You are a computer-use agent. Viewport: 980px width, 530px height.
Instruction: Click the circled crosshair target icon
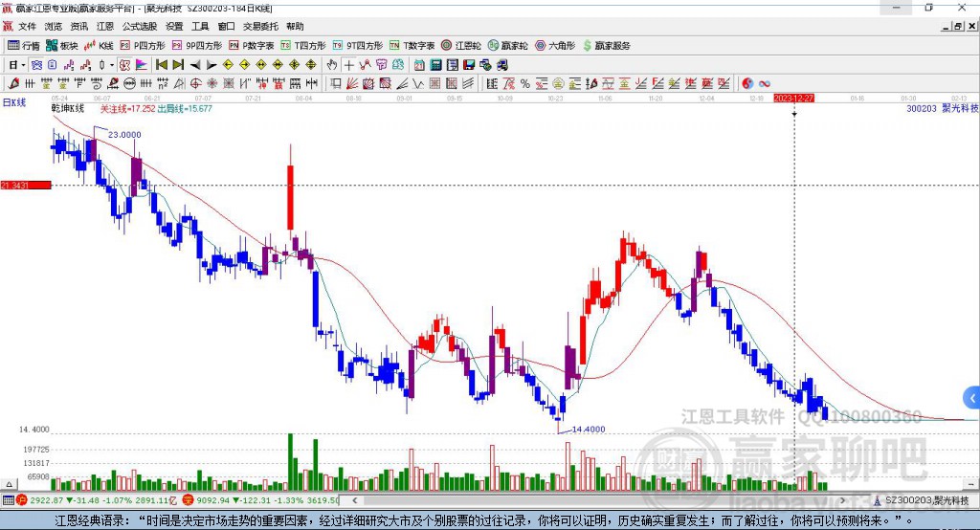coord(195,84)
